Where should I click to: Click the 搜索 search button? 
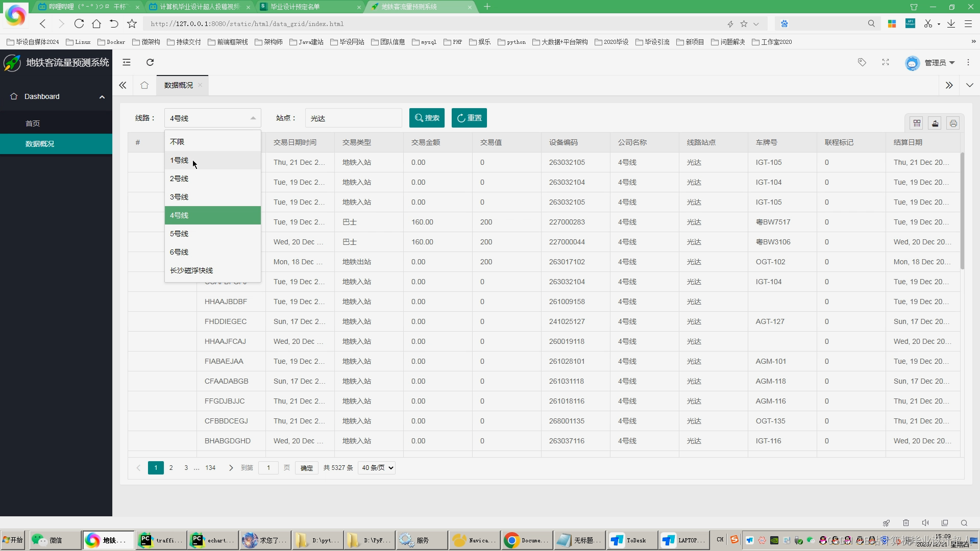(427, 118)
